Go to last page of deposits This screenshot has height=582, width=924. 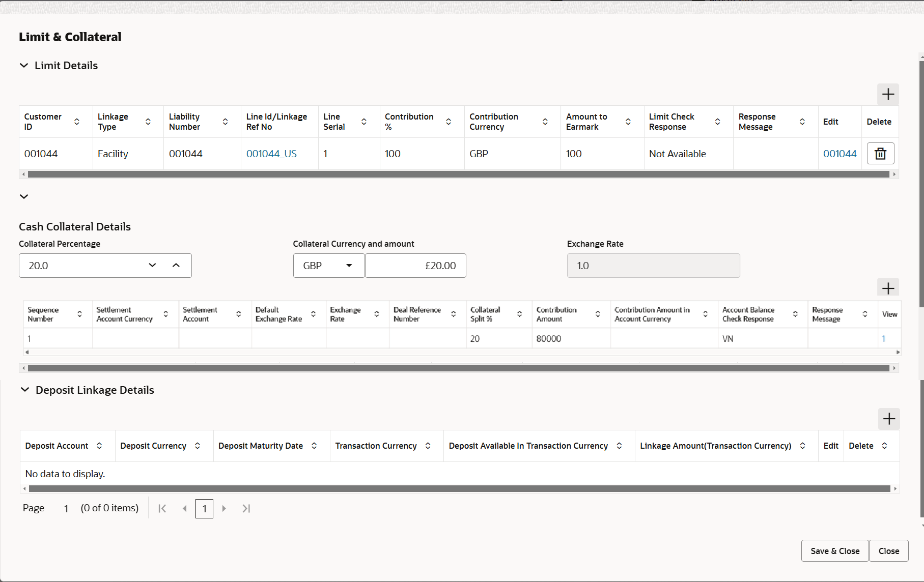pyautogui.click(x=246, y=508)
